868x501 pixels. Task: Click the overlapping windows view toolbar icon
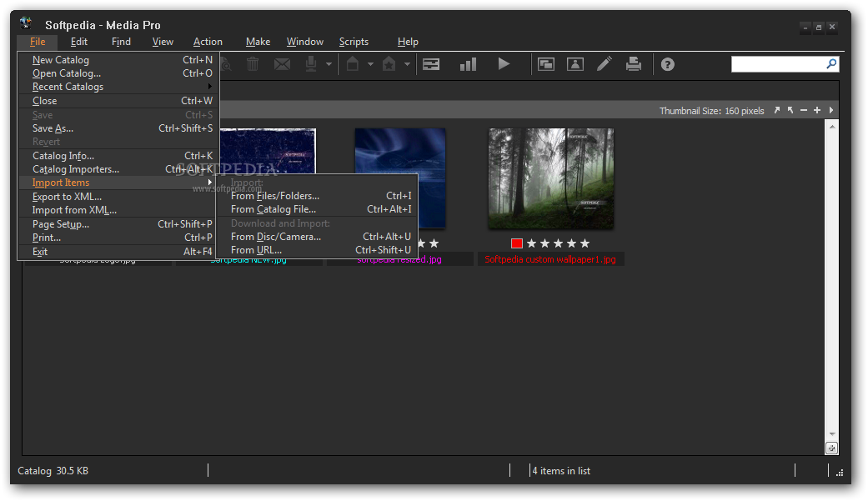coord(546,64)
